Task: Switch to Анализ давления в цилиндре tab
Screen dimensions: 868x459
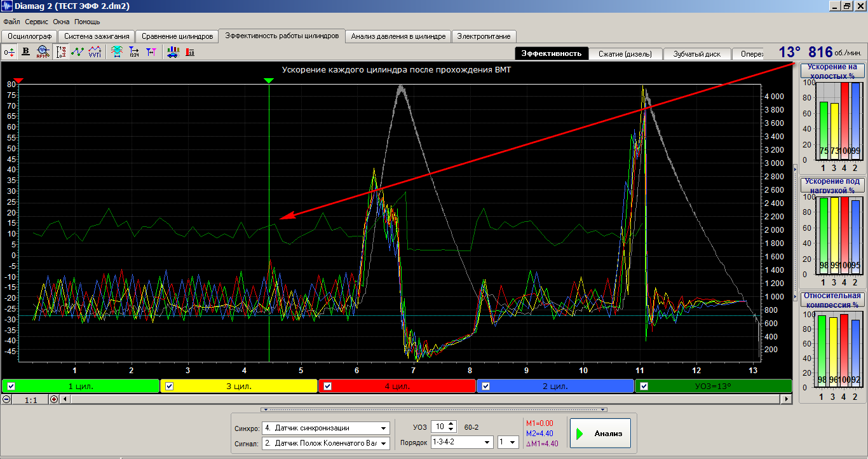Action: tap(398, 36)
